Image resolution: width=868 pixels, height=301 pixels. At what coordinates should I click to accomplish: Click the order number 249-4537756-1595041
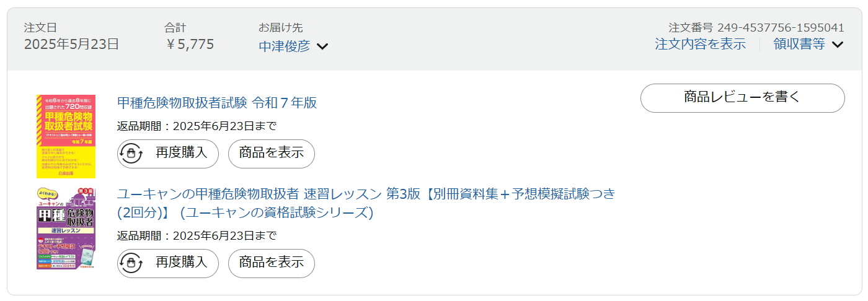click(780, 28)
